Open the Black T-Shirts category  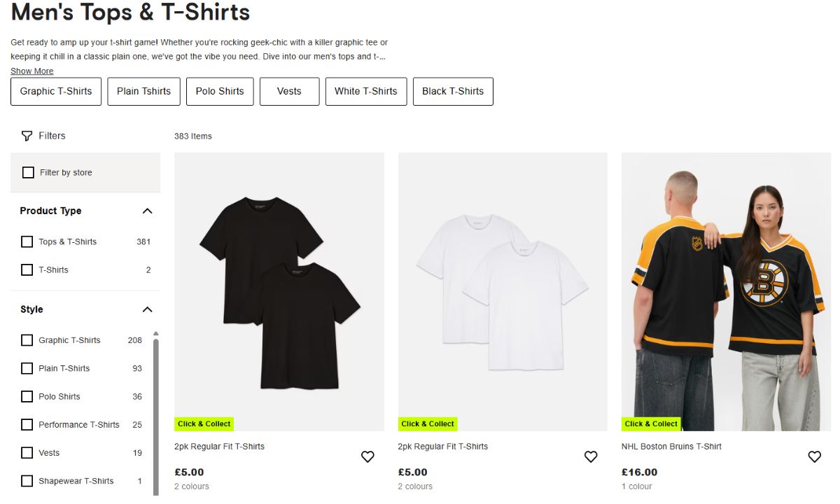[x=453, y=91]
